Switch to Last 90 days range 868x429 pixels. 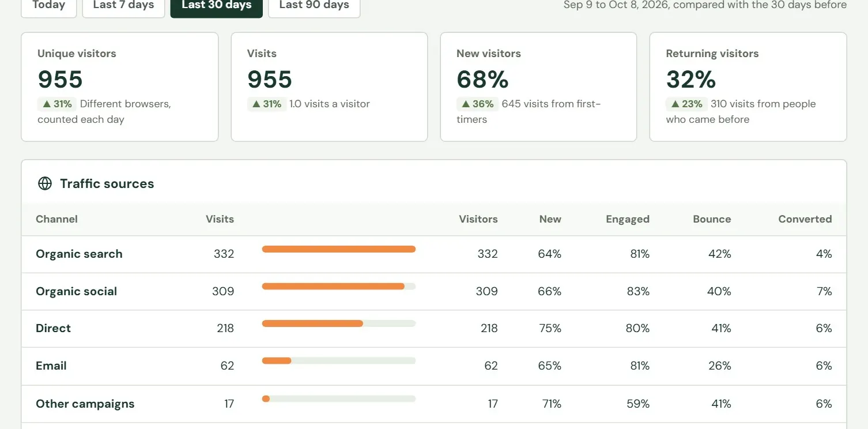[314, 6]
